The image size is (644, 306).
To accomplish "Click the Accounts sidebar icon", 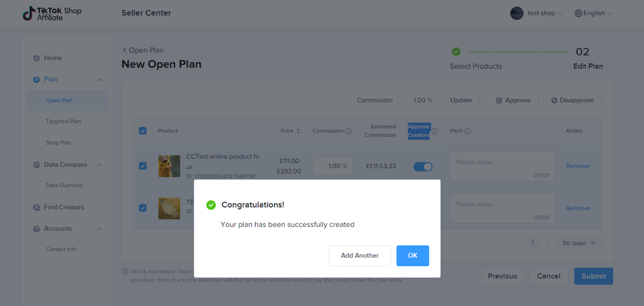I will coord(36,229).
